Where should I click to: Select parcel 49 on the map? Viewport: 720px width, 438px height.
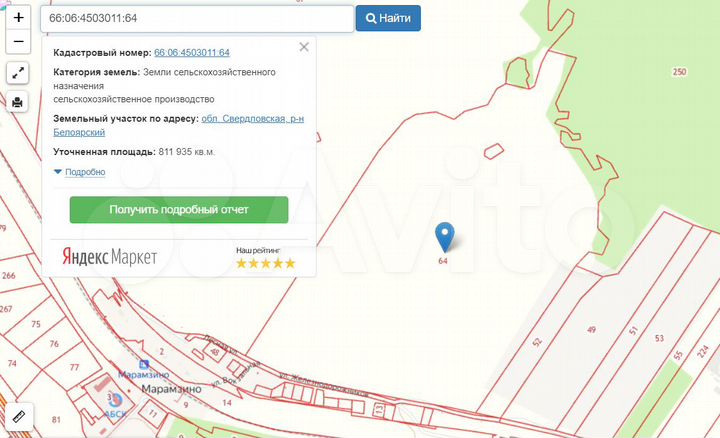[x=591, y=330]
